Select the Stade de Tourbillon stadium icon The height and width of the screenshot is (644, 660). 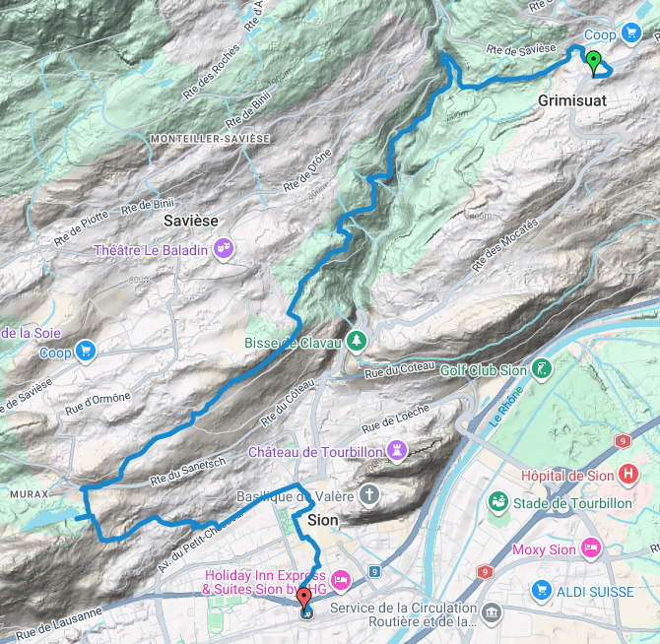click(498, 502)
